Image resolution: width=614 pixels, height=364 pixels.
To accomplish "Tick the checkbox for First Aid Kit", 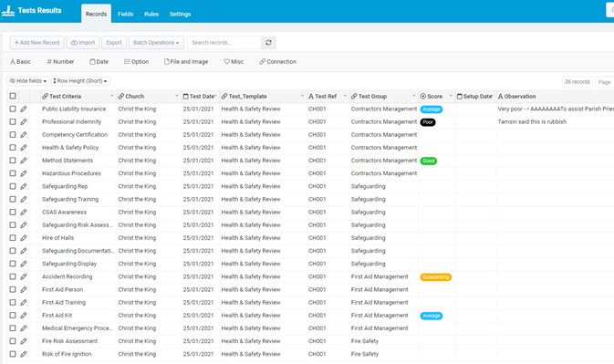I will pos(13,316).
